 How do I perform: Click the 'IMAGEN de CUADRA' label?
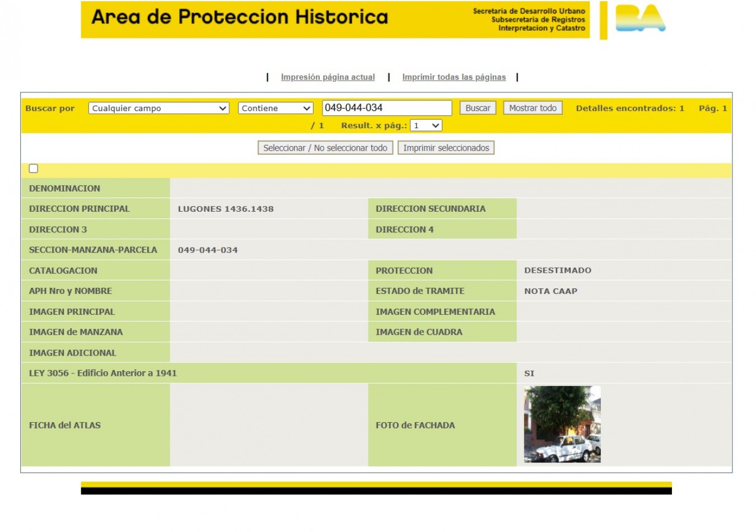(x=419, y=332)
